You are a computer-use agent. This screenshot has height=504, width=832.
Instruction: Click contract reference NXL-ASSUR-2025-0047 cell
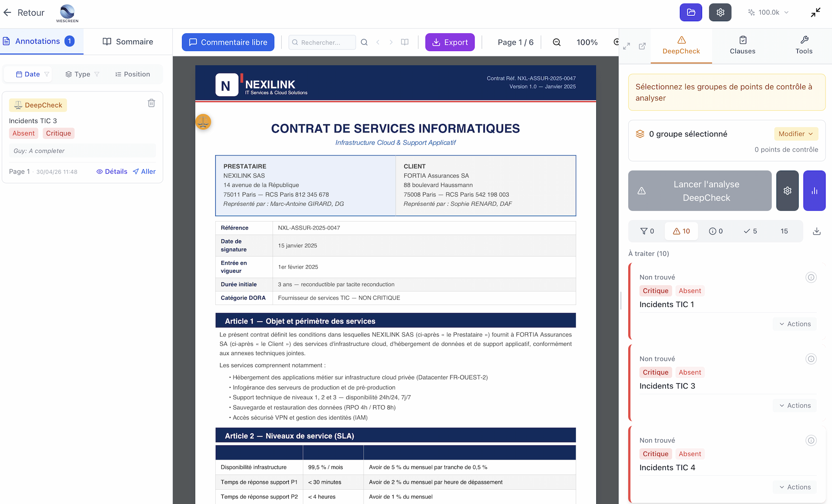click(424, 228)
